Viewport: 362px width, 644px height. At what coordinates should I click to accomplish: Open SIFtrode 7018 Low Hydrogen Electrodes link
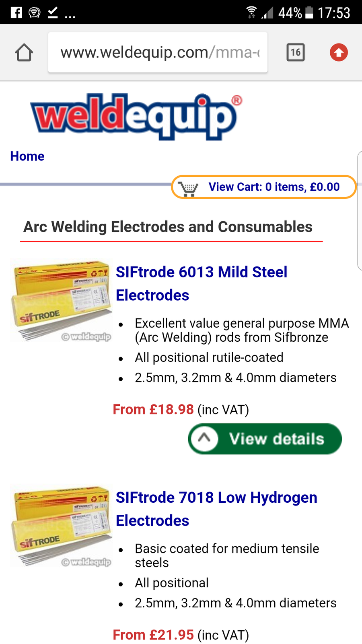216,509
